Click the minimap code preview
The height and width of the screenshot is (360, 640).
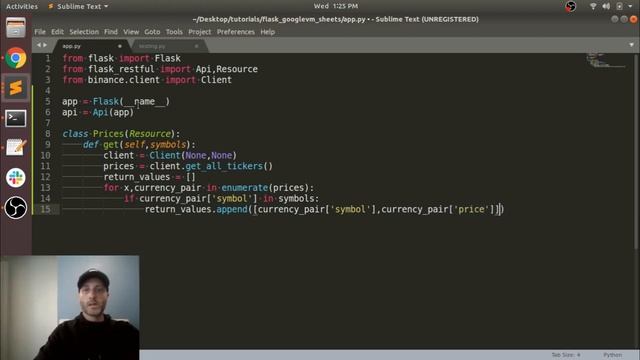click(x=606, y=60)
